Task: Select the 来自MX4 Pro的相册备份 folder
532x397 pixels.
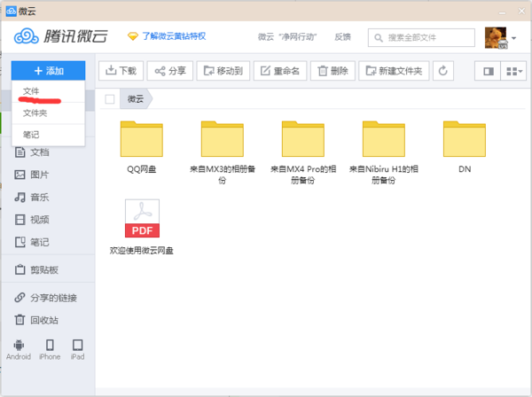Action: pos(303,152)
